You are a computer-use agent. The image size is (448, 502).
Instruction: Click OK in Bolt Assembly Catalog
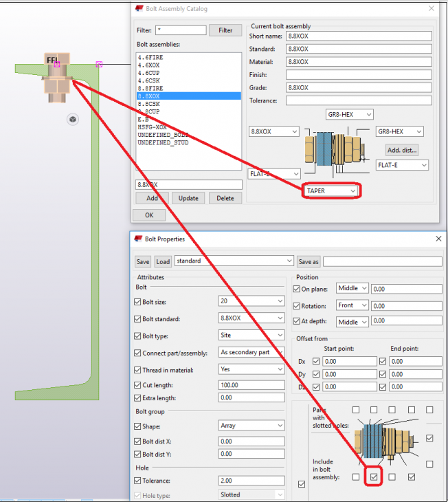[x=149, y=215]
